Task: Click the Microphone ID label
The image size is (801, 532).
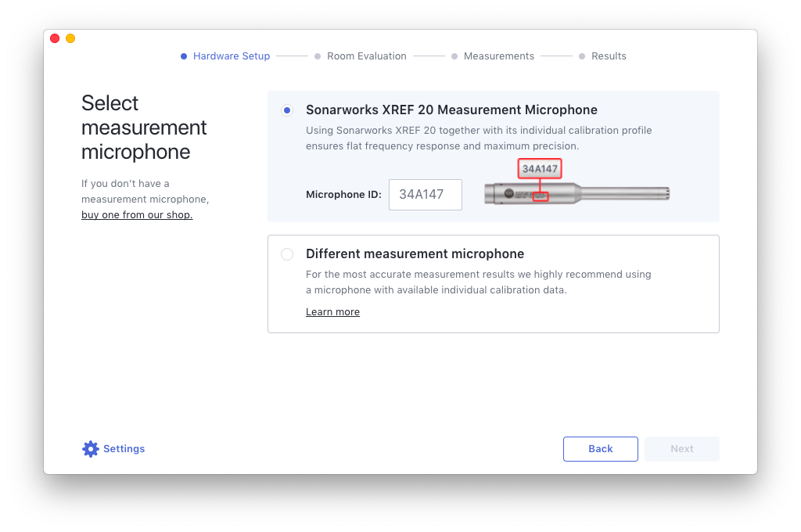Action: click(x=343, y=194)
